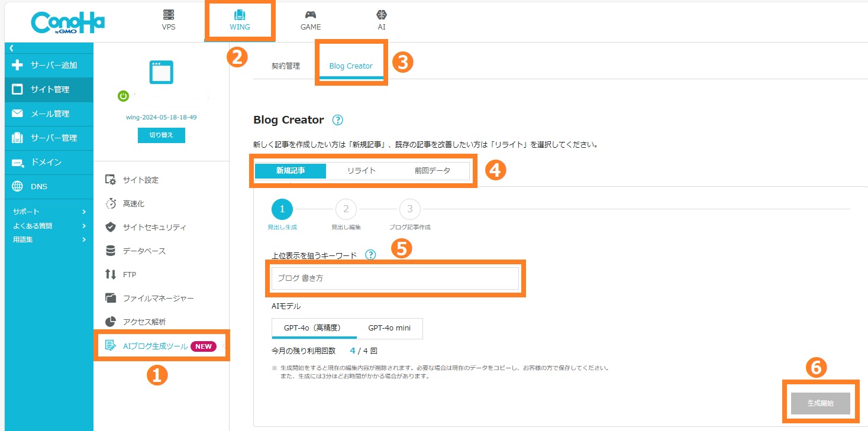Collapse the left sidebar with the chevron
The height and width of the screenshot is (431, 868).
(x=12, y=48)
